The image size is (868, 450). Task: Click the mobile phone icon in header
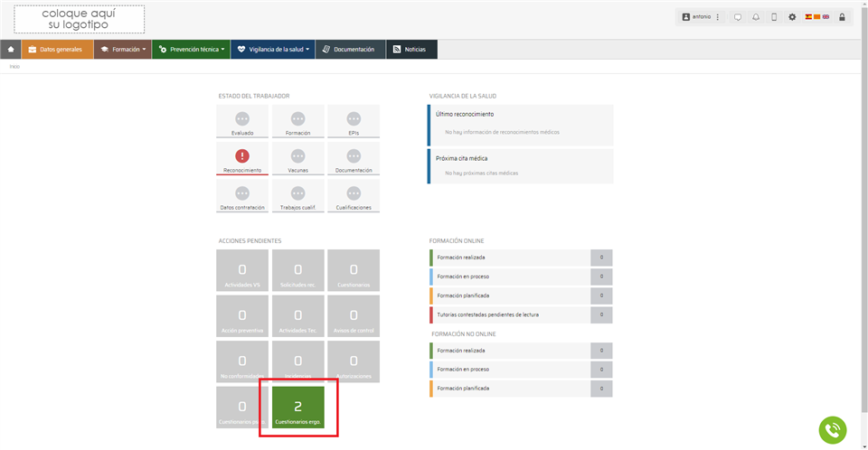pyautogui.click(x=774, y=17)
